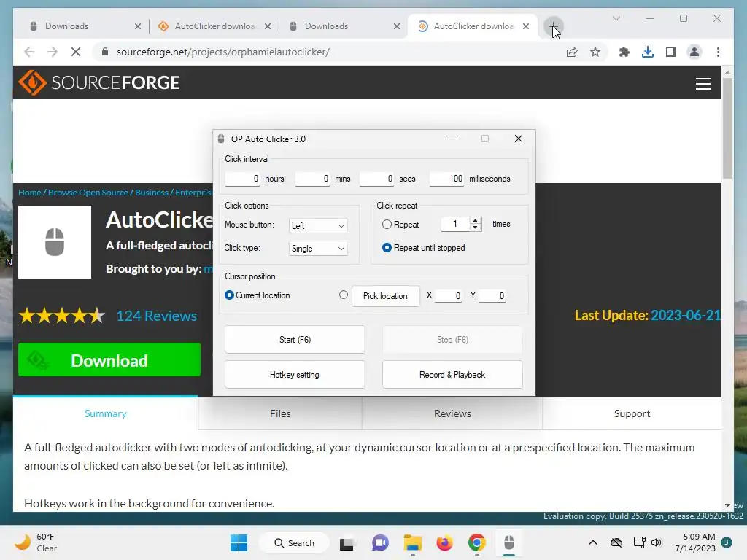
Task: Go forward in Chrome
Action: [x=53, y=52]
